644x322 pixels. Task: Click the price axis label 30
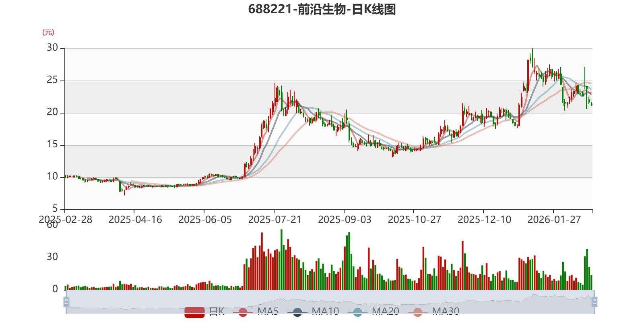click(x=52, y=47)
